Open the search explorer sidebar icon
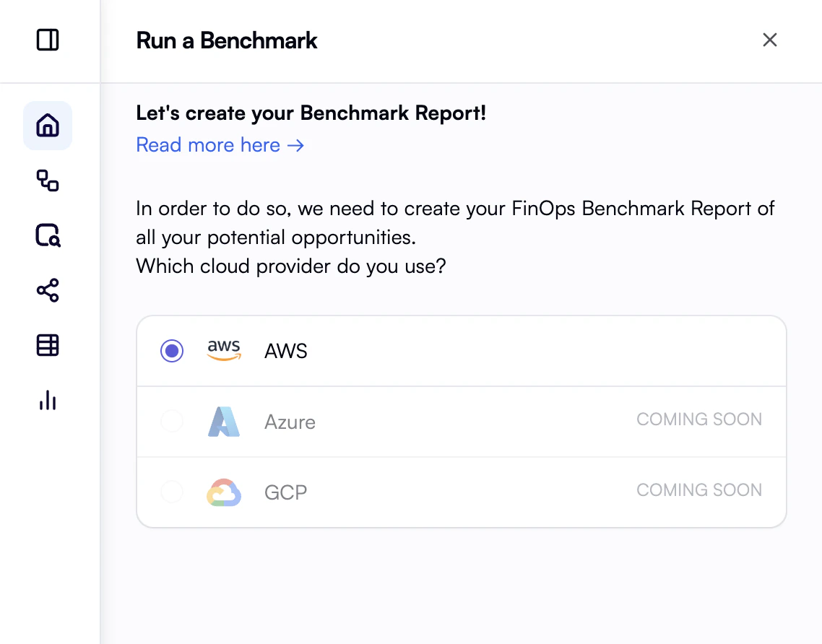Viewport: 822px width, 644px height. point(47,236)
